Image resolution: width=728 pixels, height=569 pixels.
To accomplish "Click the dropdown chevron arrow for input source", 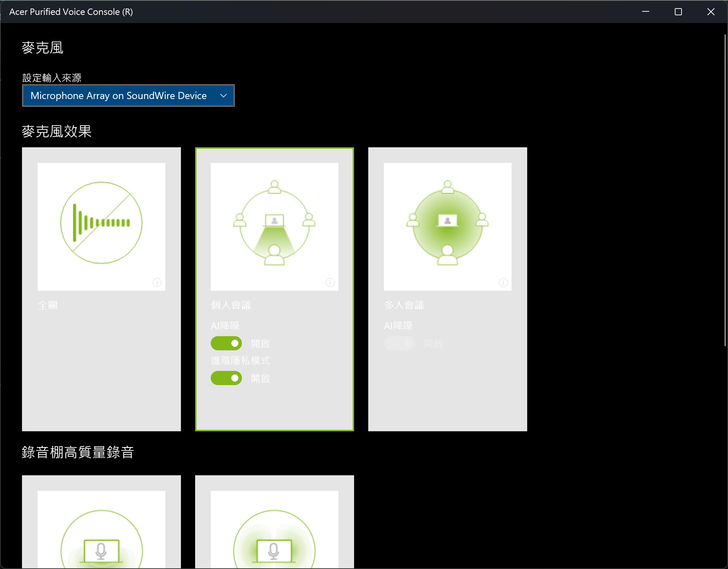I will [223, 95].
